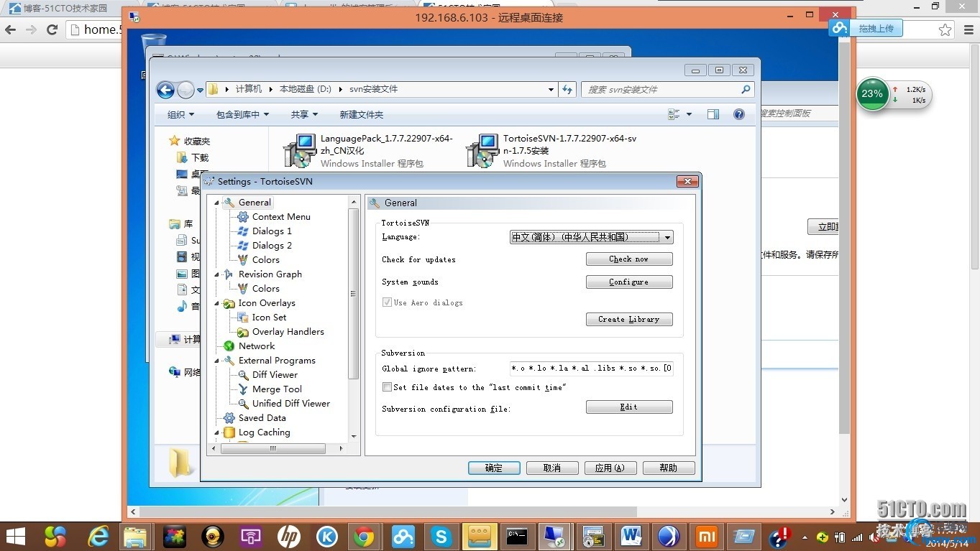
Task: Click Explorer search magnifier icon
Action: click(x=746, y=89)
